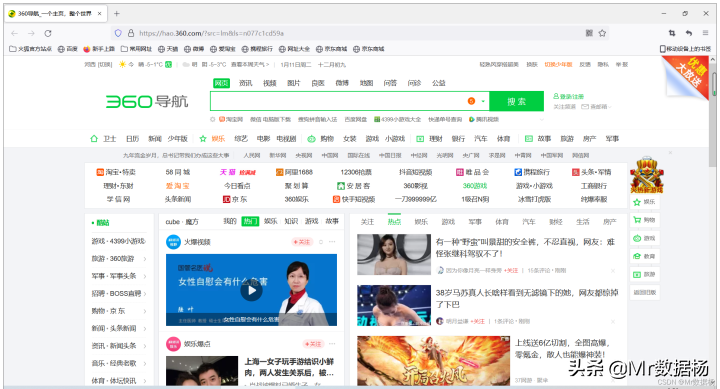
Task: Click the QR code icon in address bar
Action: click(589, 33)
